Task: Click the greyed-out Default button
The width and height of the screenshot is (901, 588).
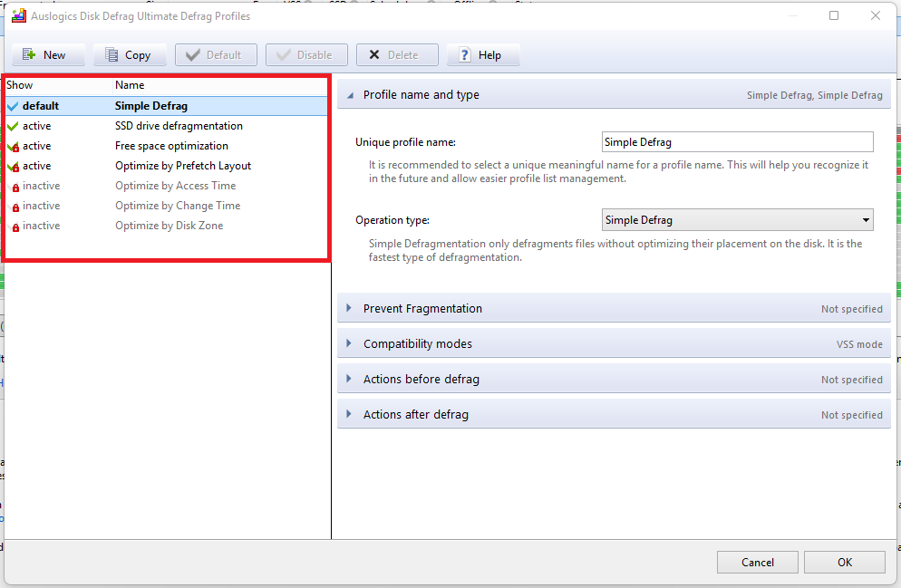Action: pyautogui.click(x=216, y=55)
